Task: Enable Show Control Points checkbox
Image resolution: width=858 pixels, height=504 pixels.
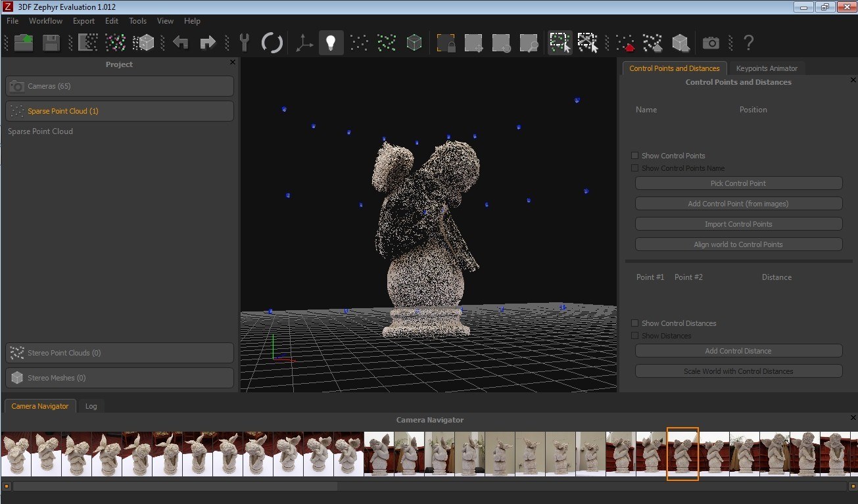Action: click(635, 156)
